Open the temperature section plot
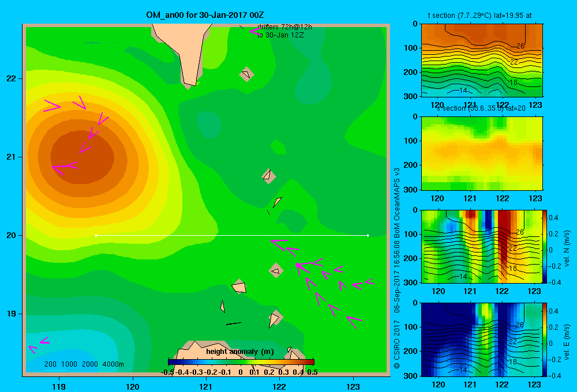Viewport: 577px width, 392px height. coord(482,60)
